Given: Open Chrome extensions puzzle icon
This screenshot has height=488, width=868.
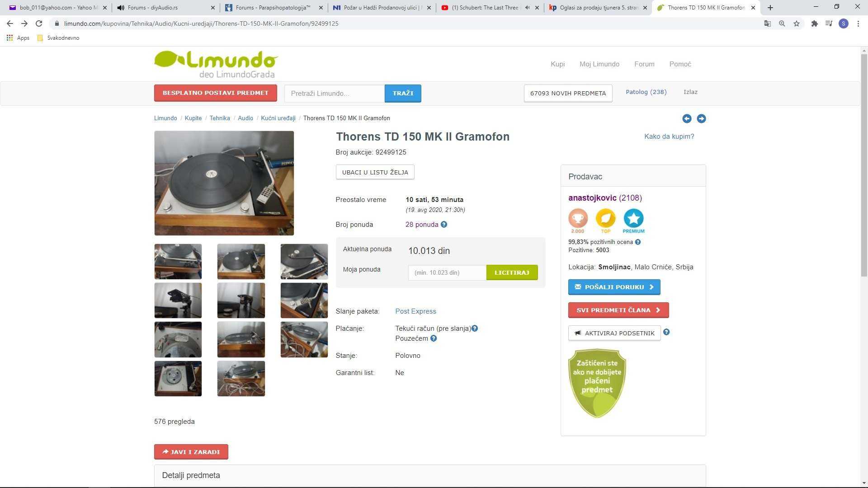Looking at the screenshot, I should 814,23.
